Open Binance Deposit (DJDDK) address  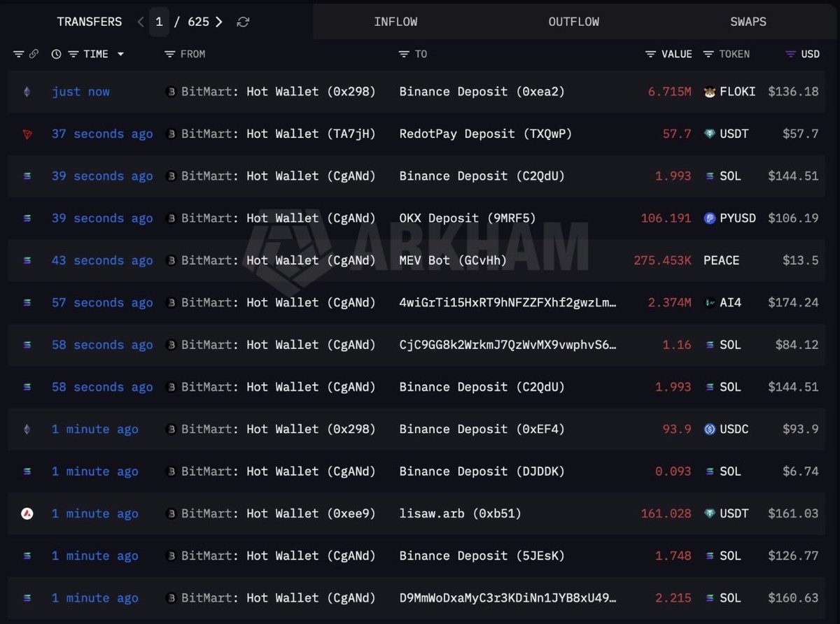482,471
